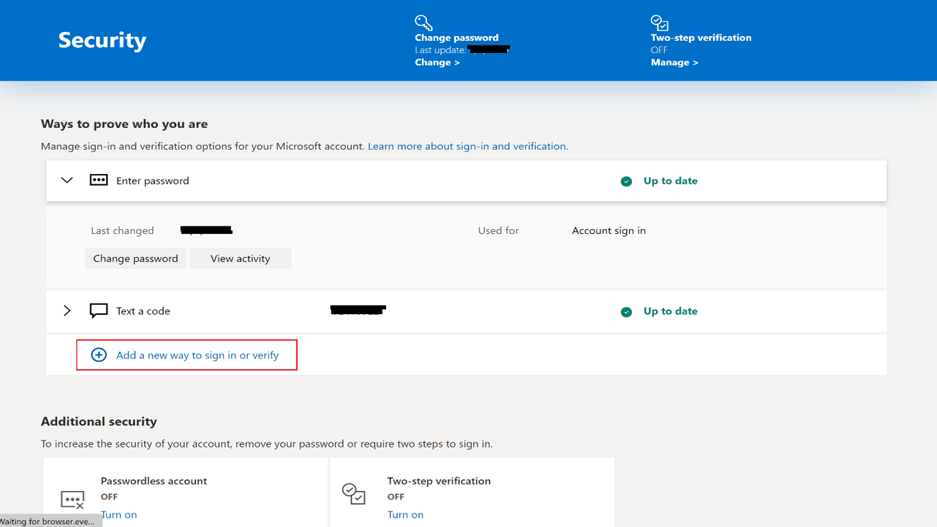Viewport: 937px width, 527px height.
Task: Click the Two-step verification card icon
Action: point(354,494)
